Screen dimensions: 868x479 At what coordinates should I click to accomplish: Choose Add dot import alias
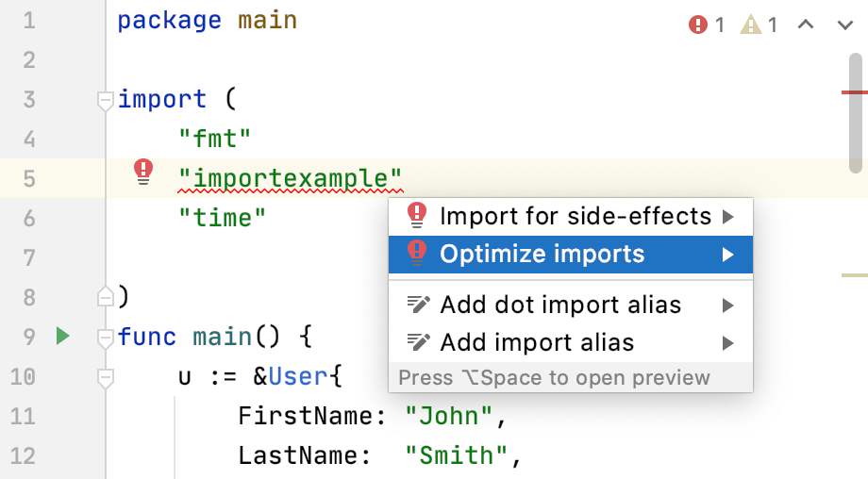pyautogui.click(x=559, y=305)
